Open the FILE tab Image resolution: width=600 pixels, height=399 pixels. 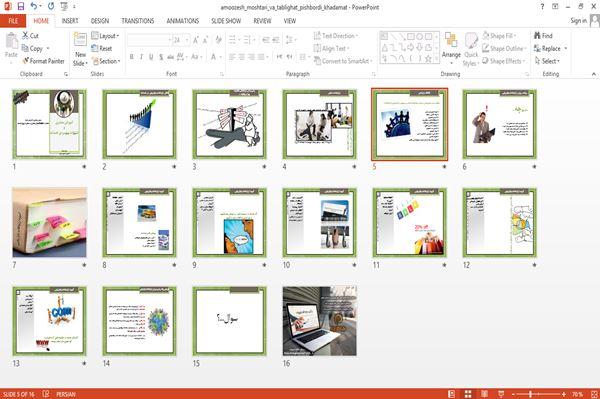(13, 21)
